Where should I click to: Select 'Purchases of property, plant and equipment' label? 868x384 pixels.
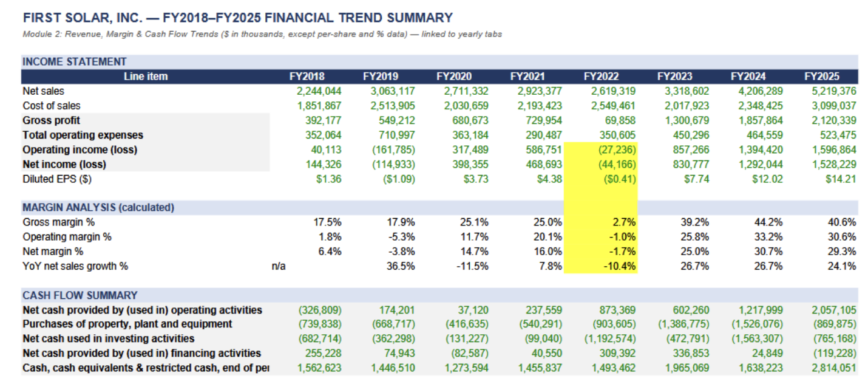click(x=127, y=324)
